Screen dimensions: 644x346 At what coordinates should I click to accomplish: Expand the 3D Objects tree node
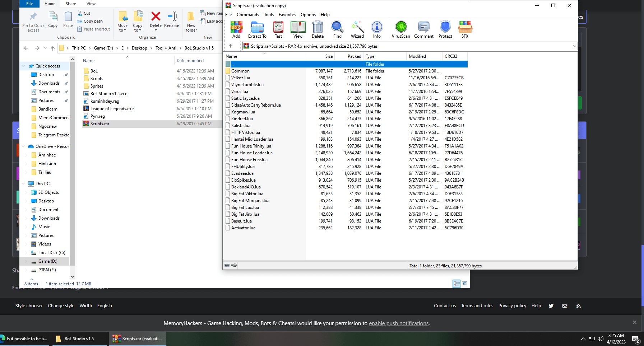coord(26,192)
